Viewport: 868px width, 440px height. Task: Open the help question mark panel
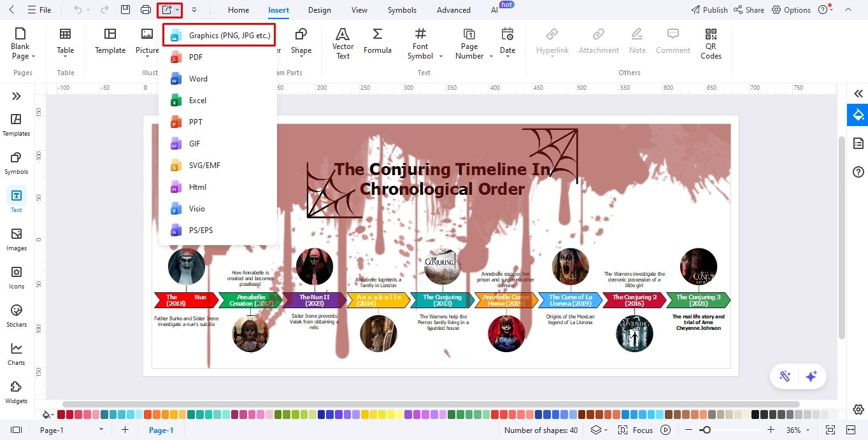tap(858, 172)
